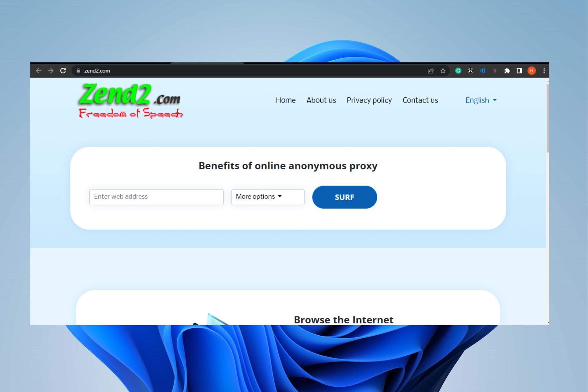Click the browser split view icon

(x=519, y=70)
